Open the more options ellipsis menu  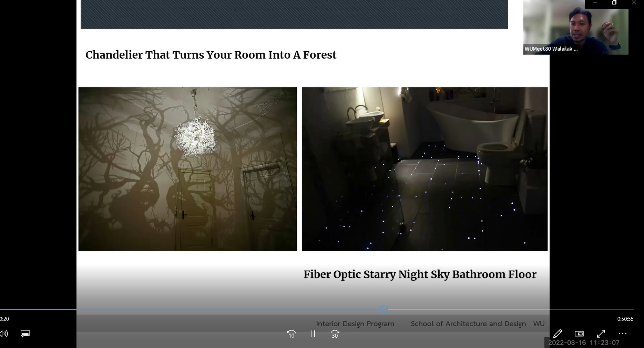(622, 334)
